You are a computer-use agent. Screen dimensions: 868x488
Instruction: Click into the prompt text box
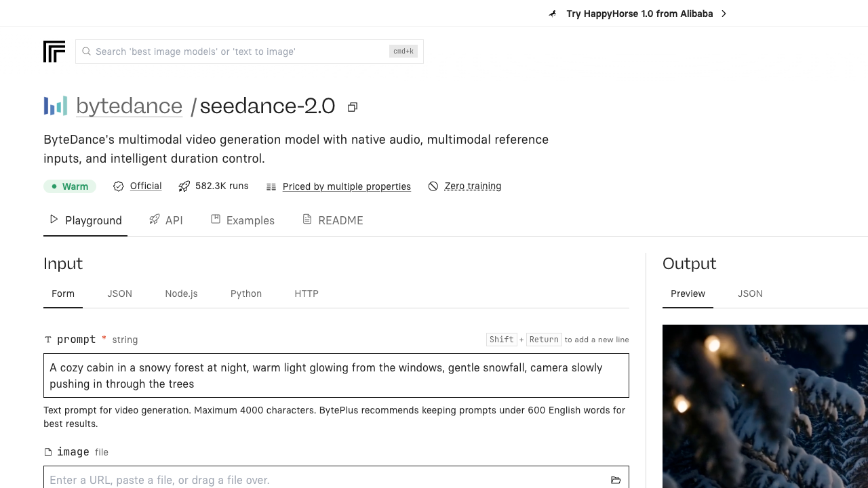tap(336, 375)
